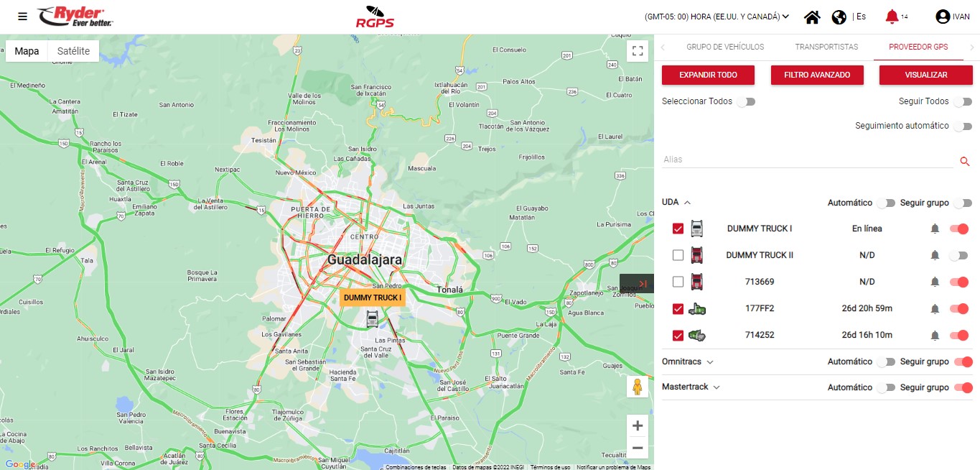Open the hamburger menu
This screenshot has height=470, width=980.
(23, 17)
